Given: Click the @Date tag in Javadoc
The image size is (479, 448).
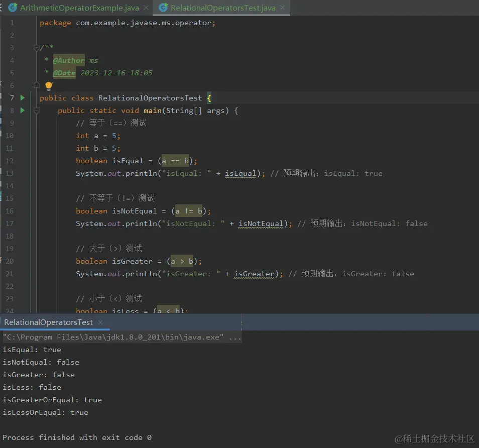Looking at the screenshot, I should point(64,73).
